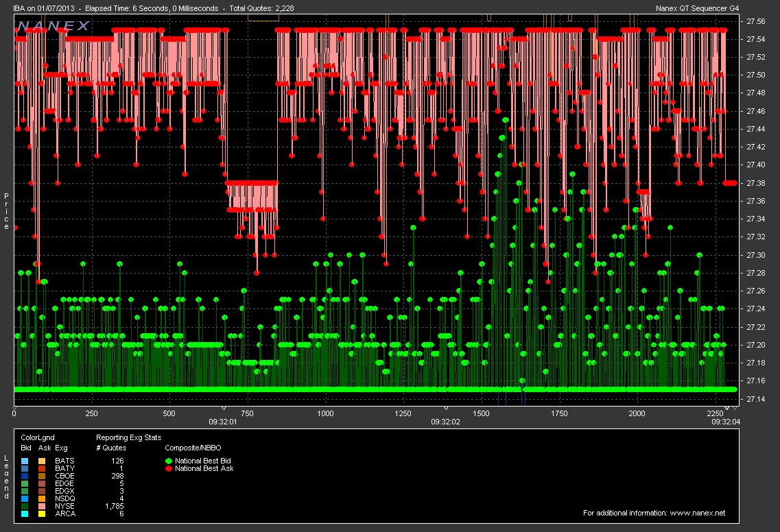Select the BATY bid color swatch
780x532 pixels.
(25, 468)
